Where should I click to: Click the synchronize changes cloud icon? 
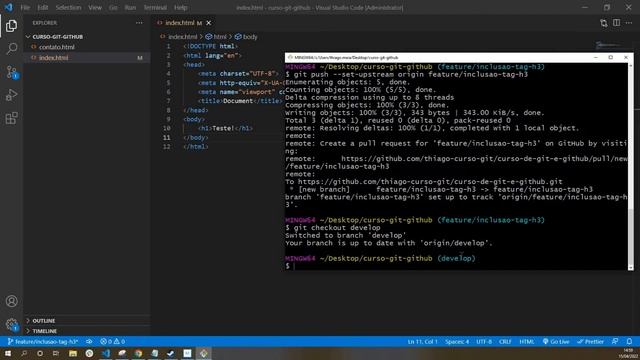[89, 342]
